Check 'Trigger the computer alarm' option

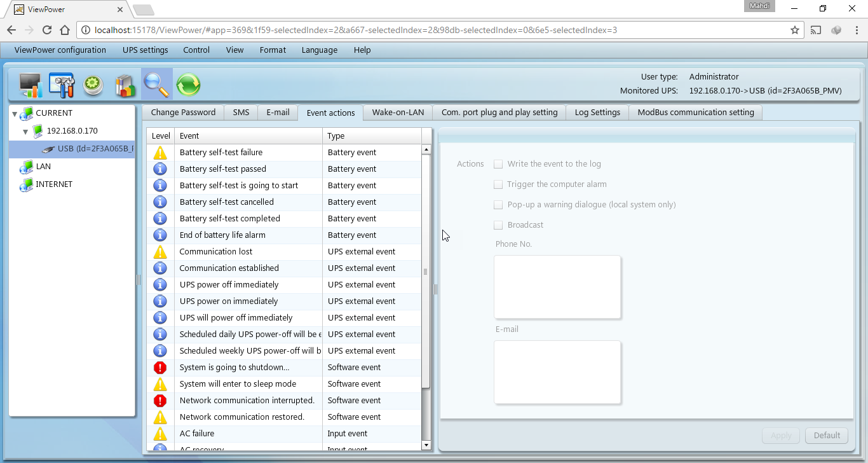tap(498, 184)
